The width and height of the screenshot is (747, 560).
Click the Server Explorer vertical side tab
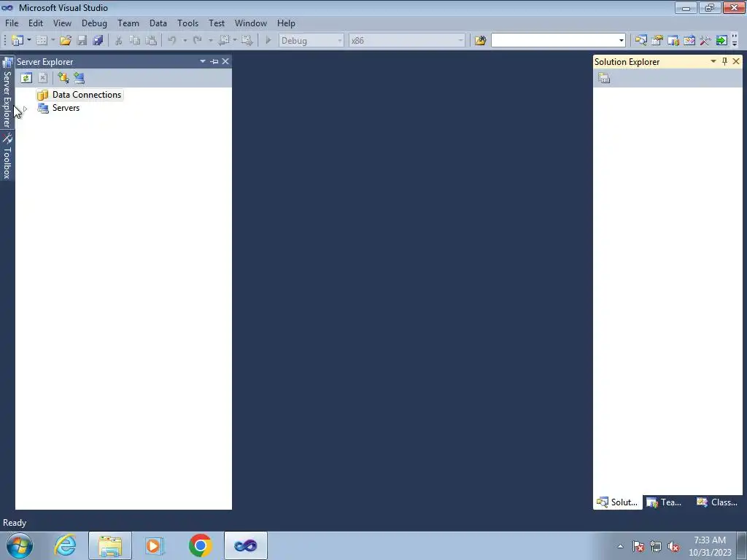tap(7, 93)
